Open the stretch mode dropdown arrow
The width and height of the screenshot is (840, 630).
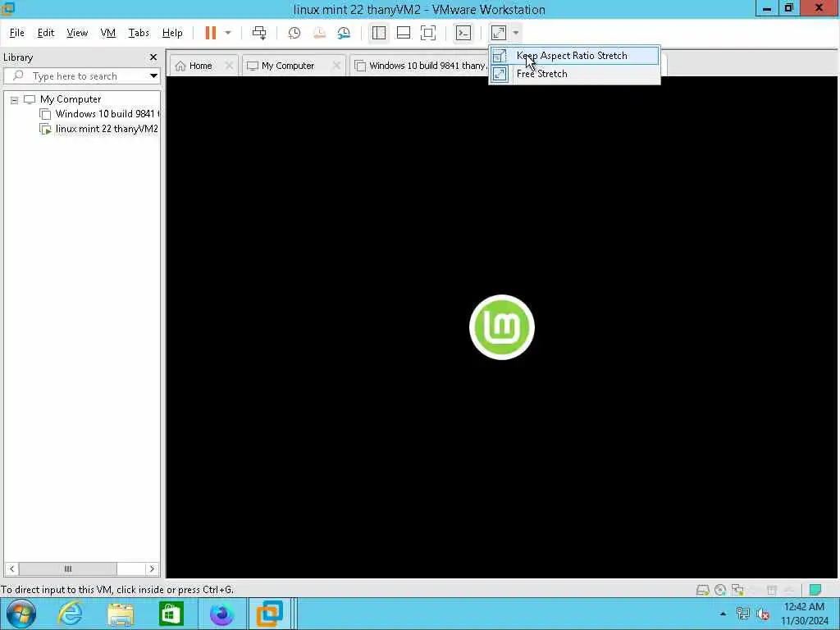click(x=515, y=33)
